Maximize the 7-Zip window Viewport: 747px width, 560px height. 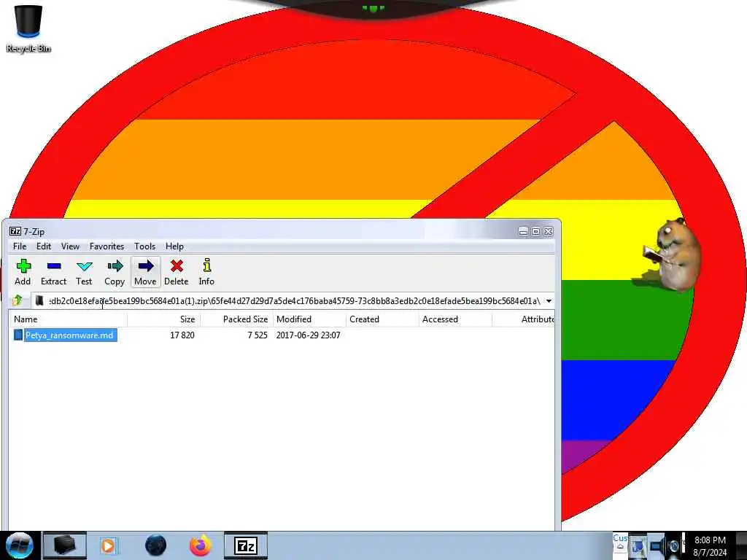(535, 231)
